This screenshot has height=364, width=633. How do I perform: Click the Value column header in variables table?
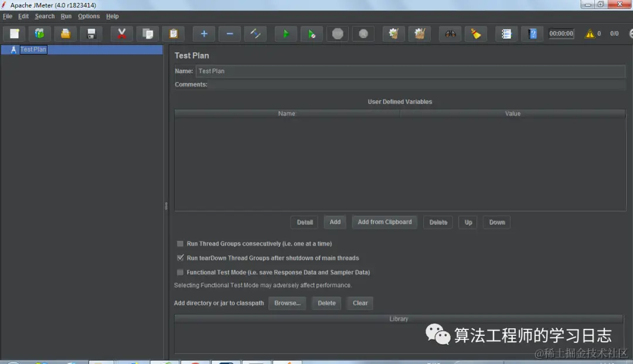pos(513,114)
